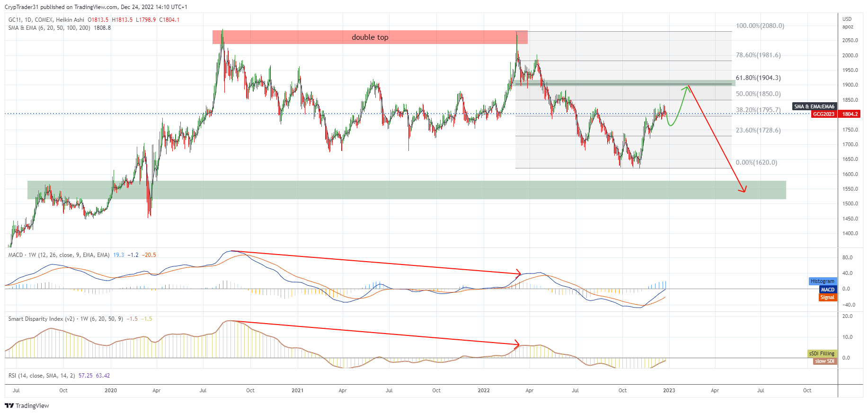Click the 1500.0 price axis label

click(x=850, y=203)
